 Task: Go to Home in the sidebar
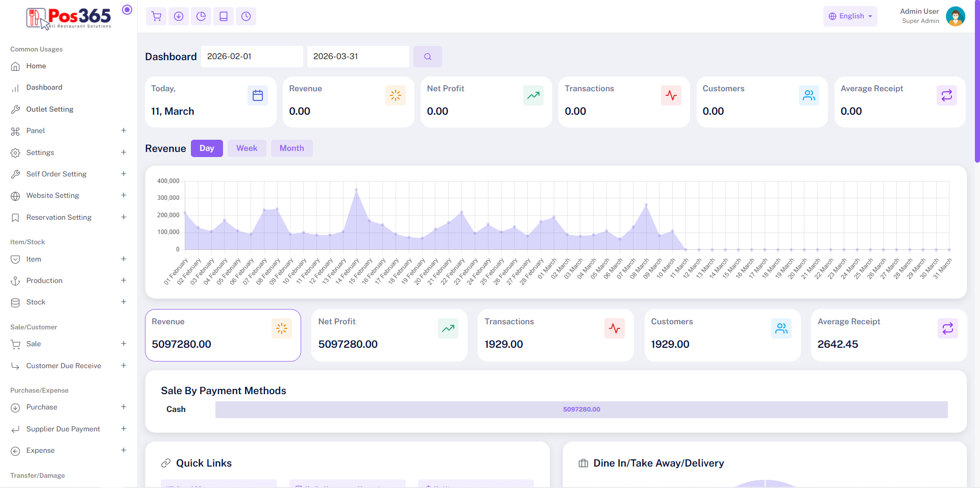tap(36, 66)
